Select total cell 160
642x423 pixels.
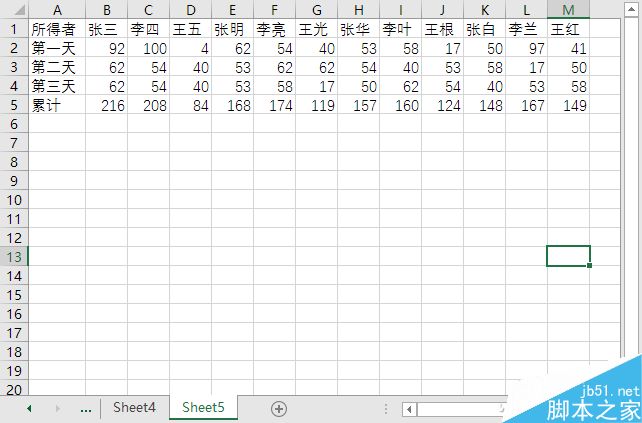(x=400, y=105)
